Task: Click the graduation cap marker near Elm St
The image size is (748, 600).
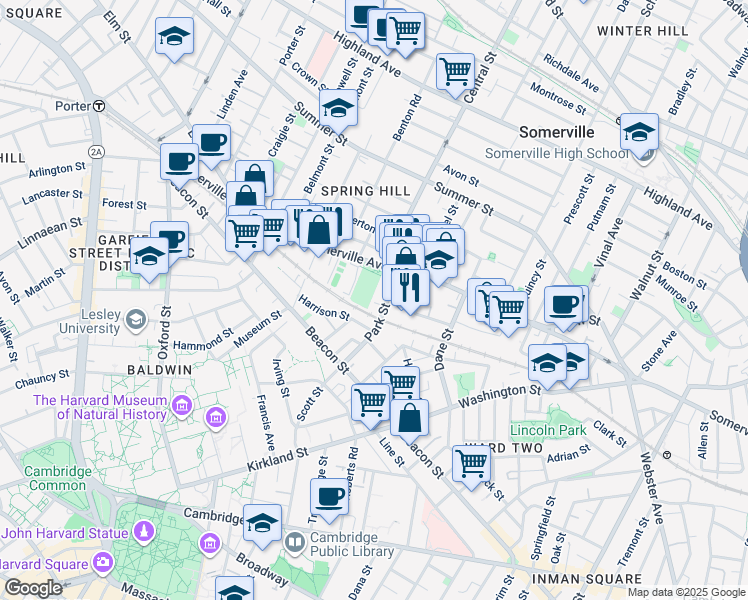Action: coord(174,38)
